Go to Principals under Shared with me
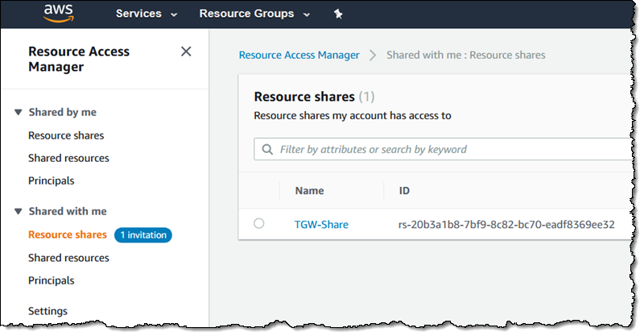The height and width of the screenshot is (336, 644). point(51,280)
